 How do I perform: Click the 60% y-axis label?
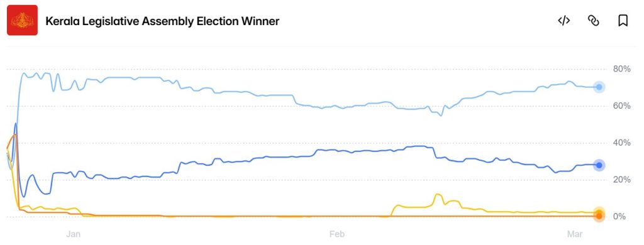click(621, 106)
